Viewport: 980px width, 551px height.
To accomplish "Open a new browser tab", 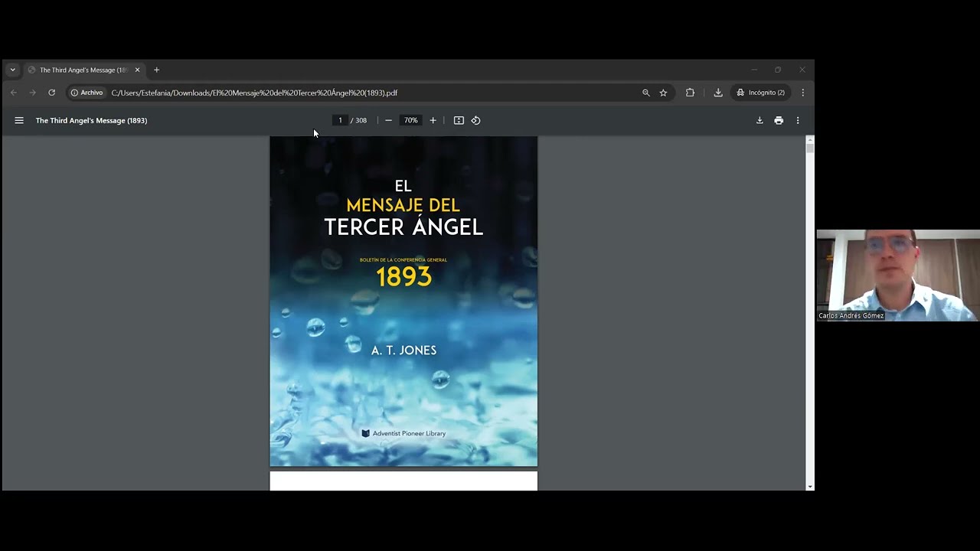I will point(156,70).
